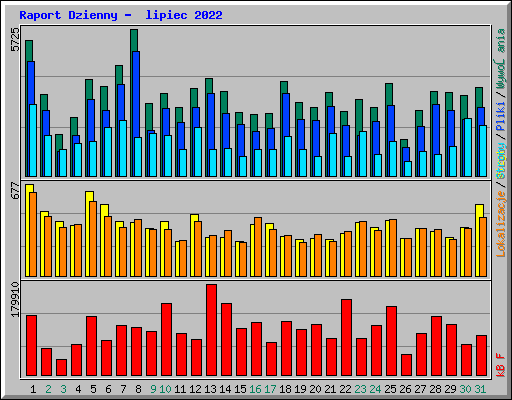
Task: Click day label 25 on x-axis
Action: 390,389
